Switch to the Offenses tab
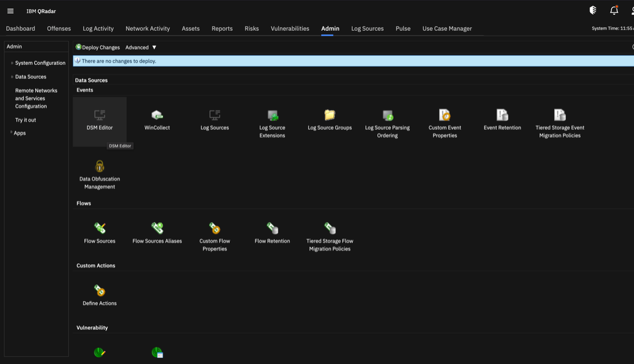The image size is (634, 364). pyautogui.click(x=59, y=28)
